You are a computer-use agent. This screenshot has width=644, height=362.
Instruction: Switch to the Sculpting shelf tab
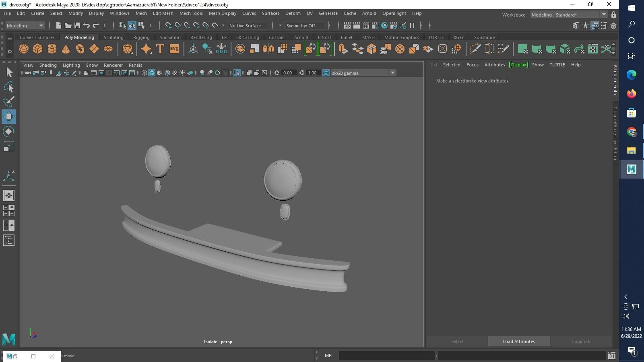click(x=114, y=37)
